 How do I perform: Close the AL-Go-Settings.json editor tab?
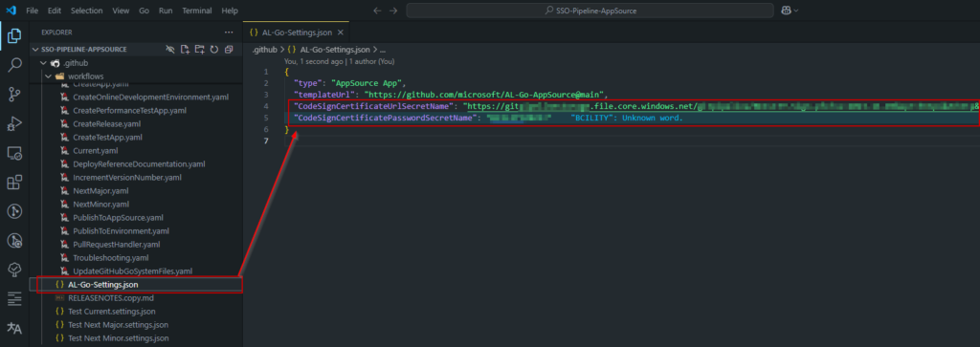[340, 33]
